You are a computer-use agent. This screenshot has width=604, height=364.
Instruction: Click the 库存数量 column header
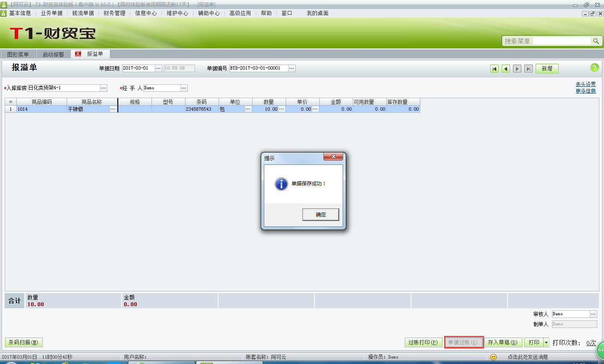coord(403,102)
